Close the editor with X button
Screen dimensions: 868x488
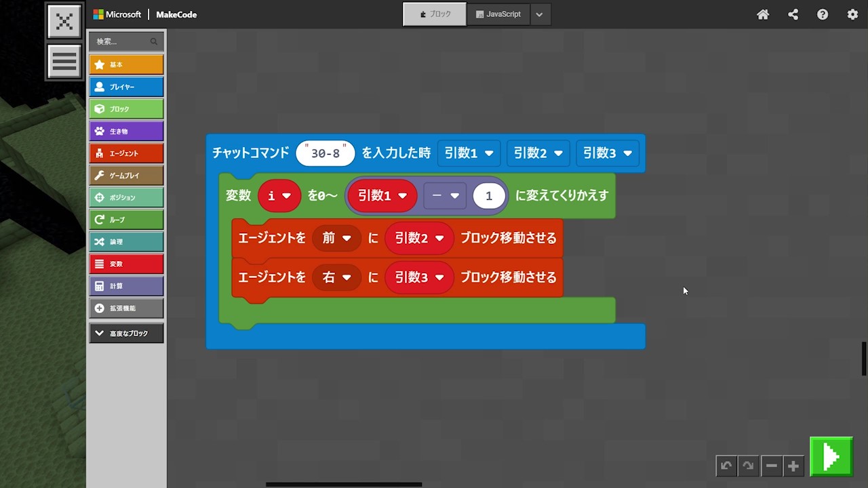tap(64, 21)
